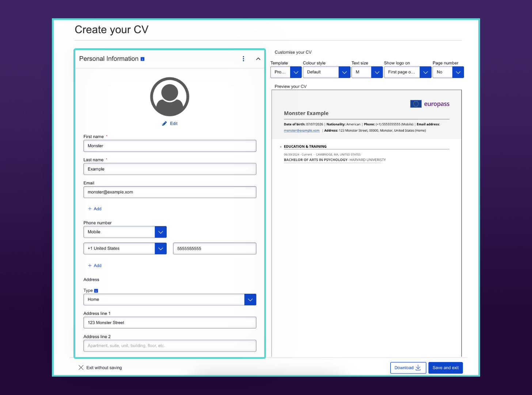Click the info icon beside Personal Information
The width and height of the screenshot is (532, 395).
(142, 59)
